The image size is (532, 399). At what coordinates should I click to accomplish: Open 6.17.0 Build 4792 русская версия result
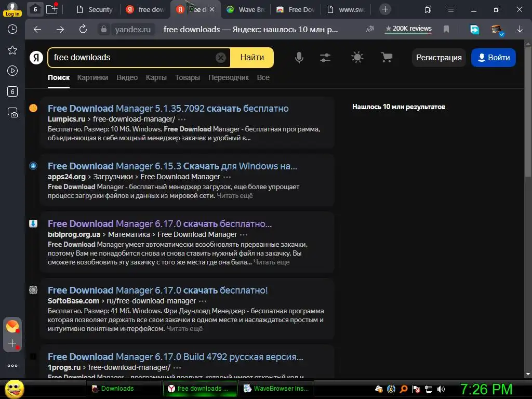[x=176, y=356]
